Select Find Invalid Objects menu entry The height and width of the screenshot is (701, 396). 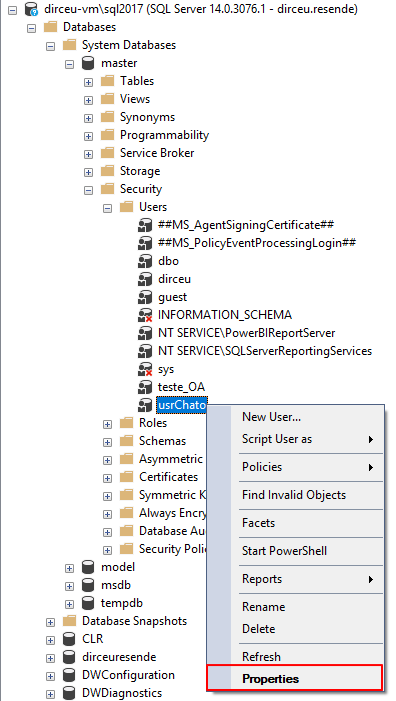[x=295, y=495]
